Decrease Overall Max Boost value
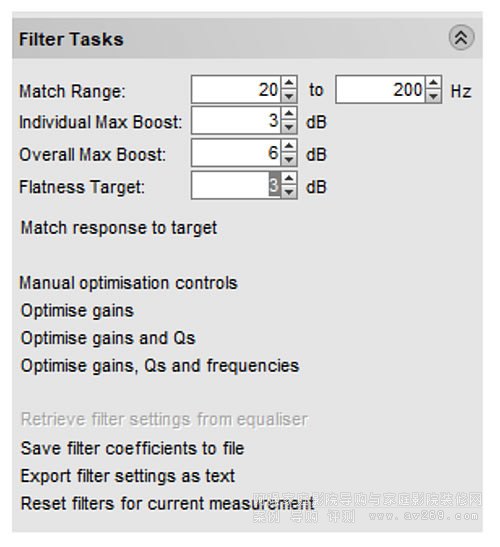This screenshot has height=547, width=500. [289, 159]
